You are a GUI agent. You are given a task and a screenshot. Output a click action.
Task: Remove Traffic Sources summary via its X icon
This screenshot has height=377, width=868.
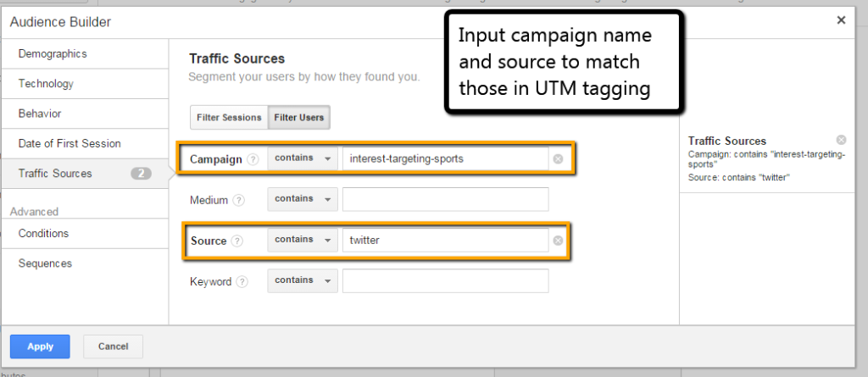point(840,140)
